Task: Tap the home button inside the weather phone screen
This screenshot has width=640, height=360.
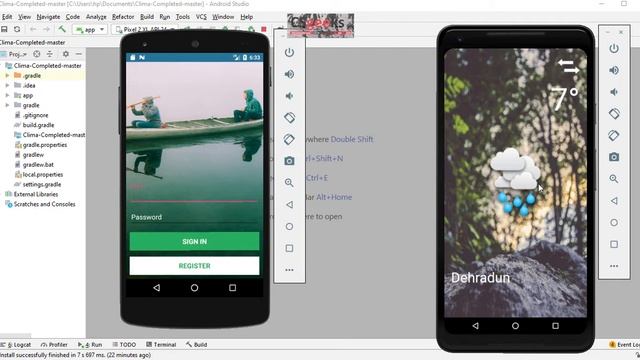Action: (x=516, y=326)
